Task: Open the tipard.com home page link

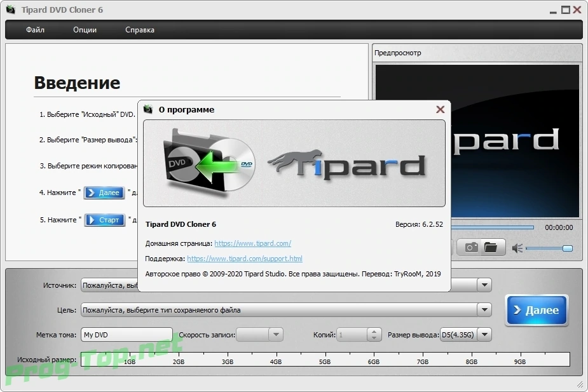Action: click(x=253, y=243)
